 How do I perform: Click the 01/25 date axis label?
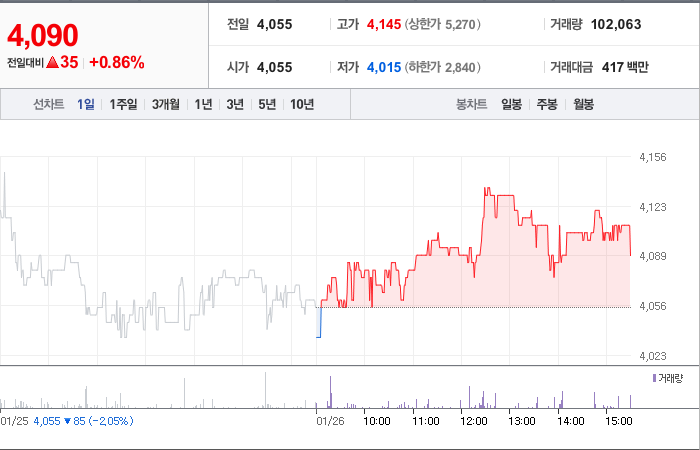(x=14, y=421)
